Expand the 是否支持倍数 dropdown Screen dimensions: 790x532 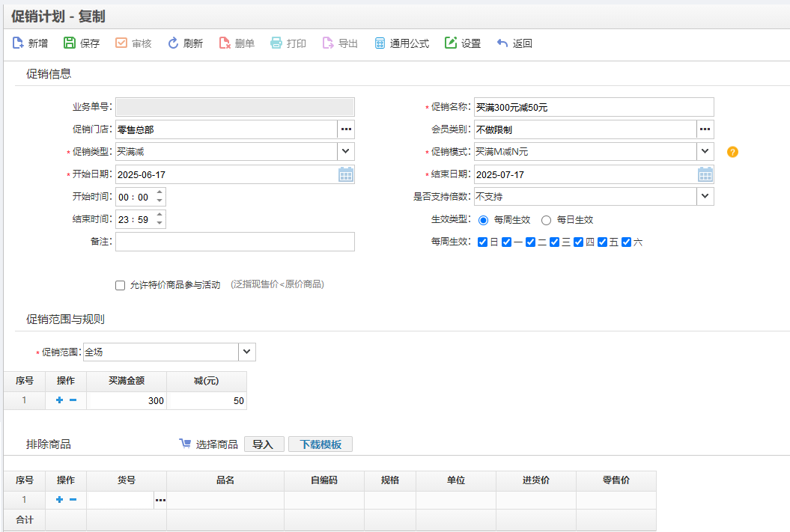705,196
